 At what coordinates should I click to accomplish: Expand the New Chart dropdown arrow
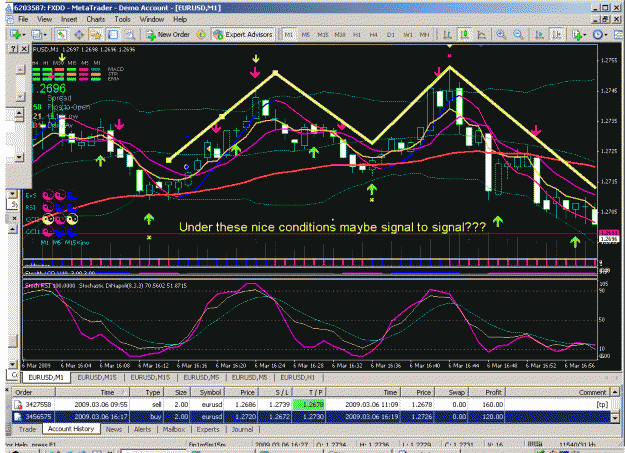(24, 35)
